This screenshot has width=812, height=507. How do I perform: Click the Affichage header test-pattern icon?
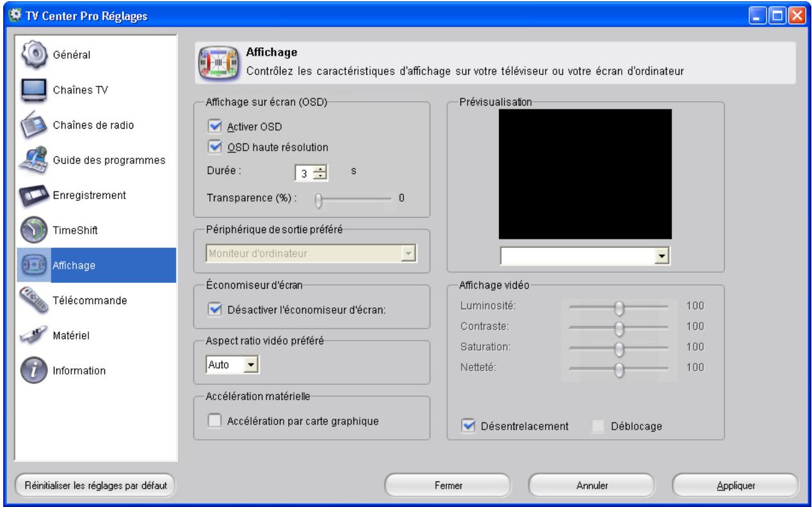coord(219,64)
